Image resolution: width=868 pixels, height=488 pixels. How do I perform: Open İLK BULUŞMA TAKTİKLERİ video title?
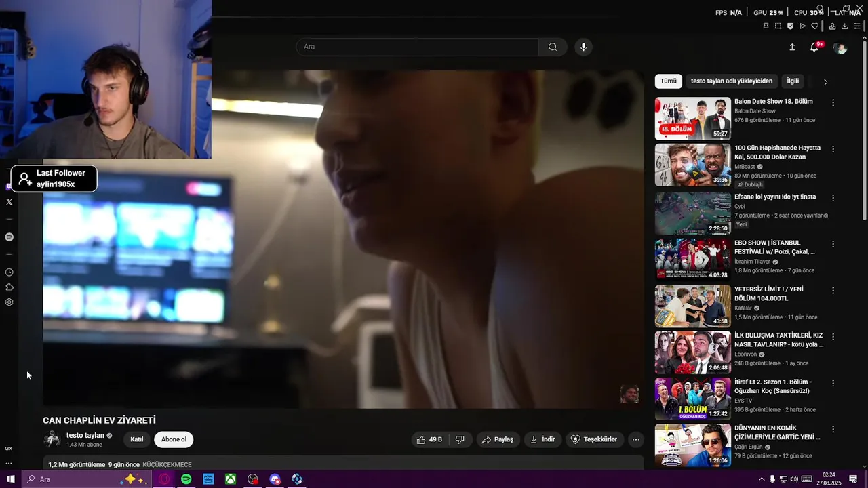[778, 340]
